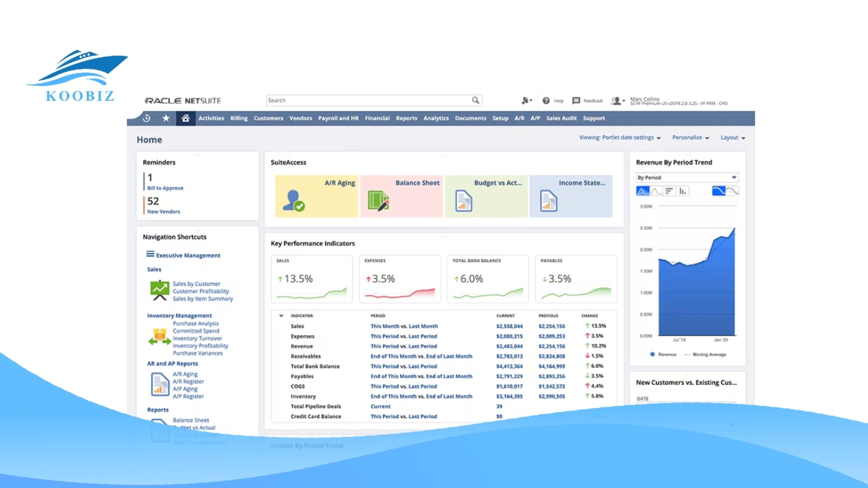Open the Balance Sheet tile in SuiteAccess
Image resolution: width=868 pixels, height=488 pixels.
coord(401,196)
